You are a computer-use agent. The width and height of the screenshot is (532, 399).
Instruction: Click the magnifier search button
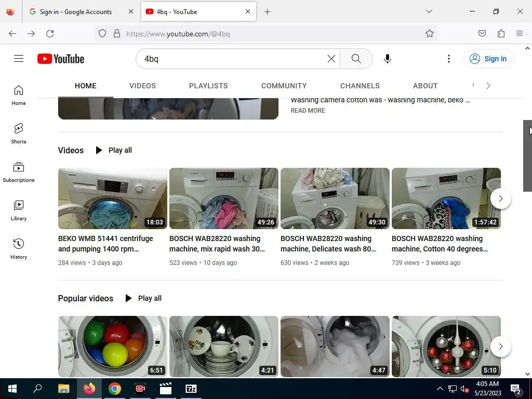pos(356,59)
